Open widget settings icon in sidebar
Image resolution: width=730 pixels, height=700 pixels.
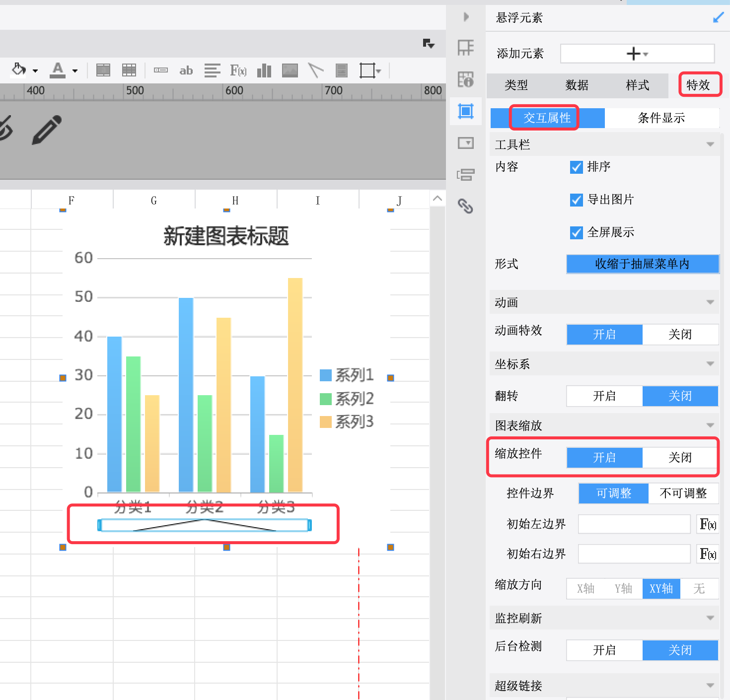click(x=466, y=143)
